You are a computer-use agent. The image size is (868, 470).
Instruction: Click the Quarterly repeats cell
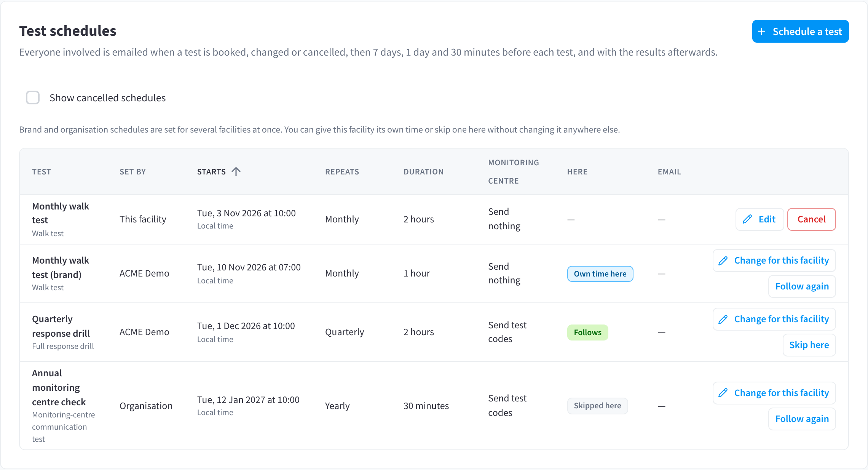pyautogui.click(x=345, y=332)
